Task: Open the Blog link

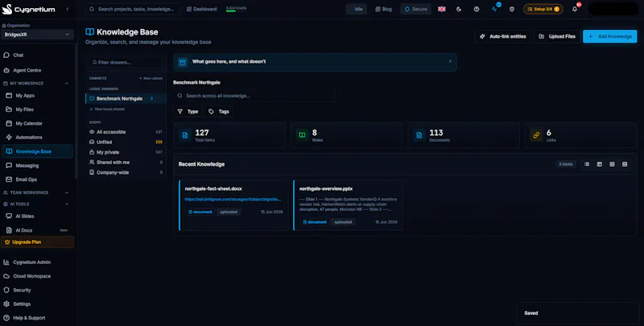Action: click(384, 9)
